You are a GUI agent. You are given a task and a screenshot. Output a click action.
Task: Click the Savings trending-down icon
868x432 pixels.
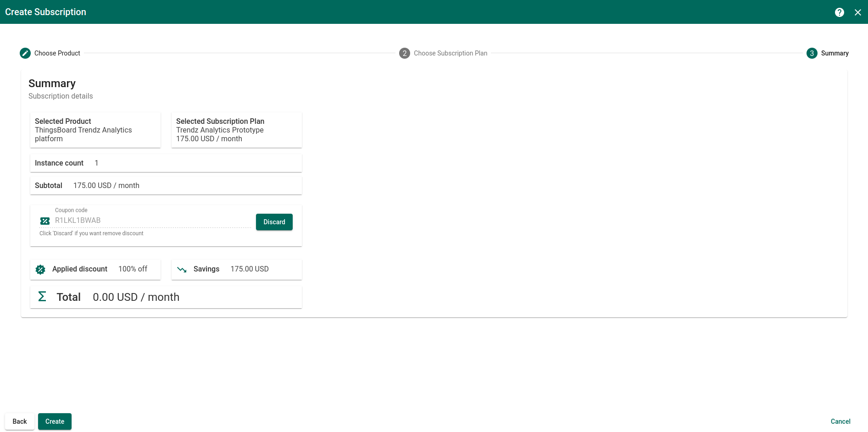point(182,270)
